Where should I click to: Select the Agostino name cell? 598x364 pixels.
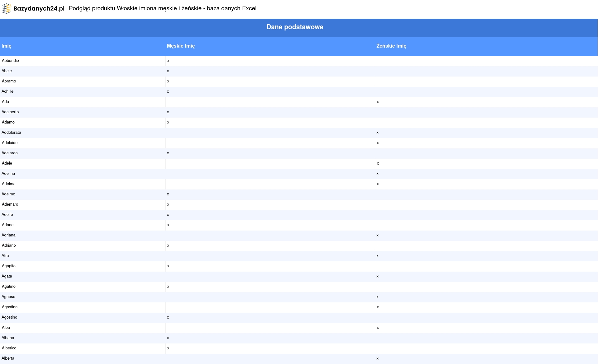[x=9, y=317]
